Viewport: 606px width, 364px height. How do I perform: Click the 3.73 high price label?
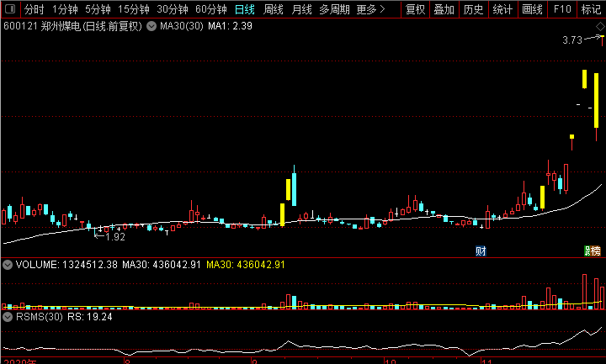[572, 40]
